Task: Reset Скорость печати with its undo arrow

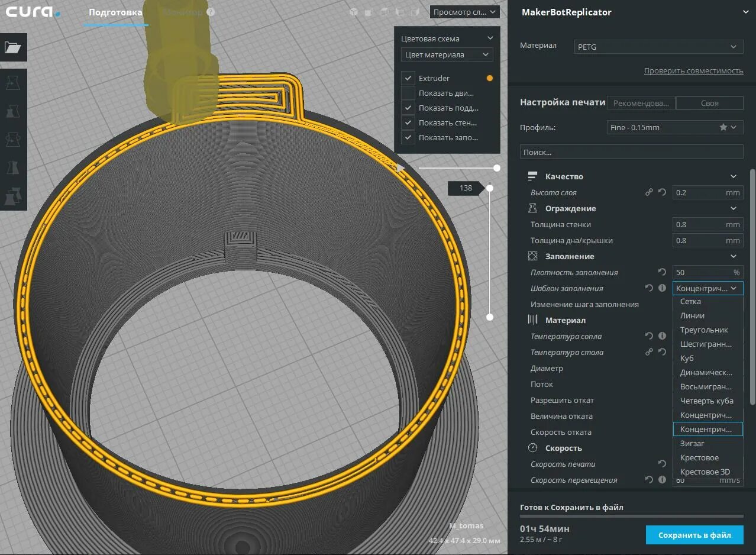Action: (x=662, y=464)
